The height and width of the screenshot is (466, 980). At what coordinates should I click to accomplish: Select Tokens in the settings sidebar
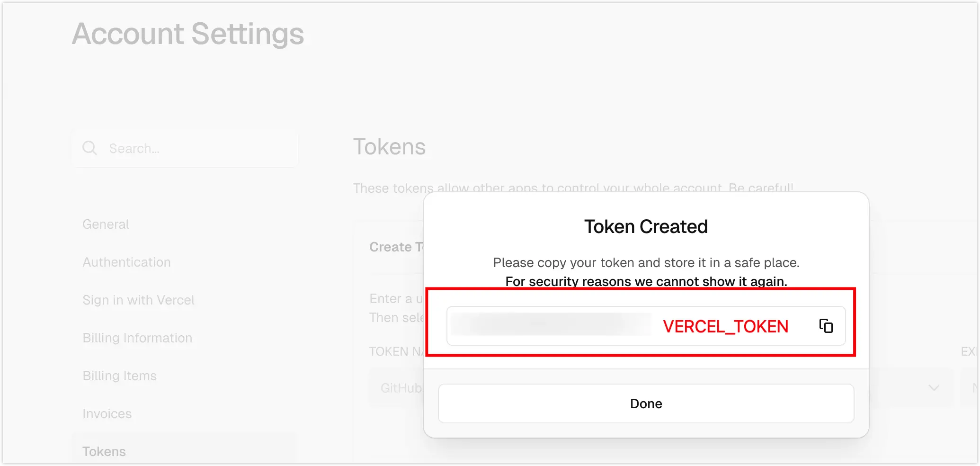click(x=104, y=451)
